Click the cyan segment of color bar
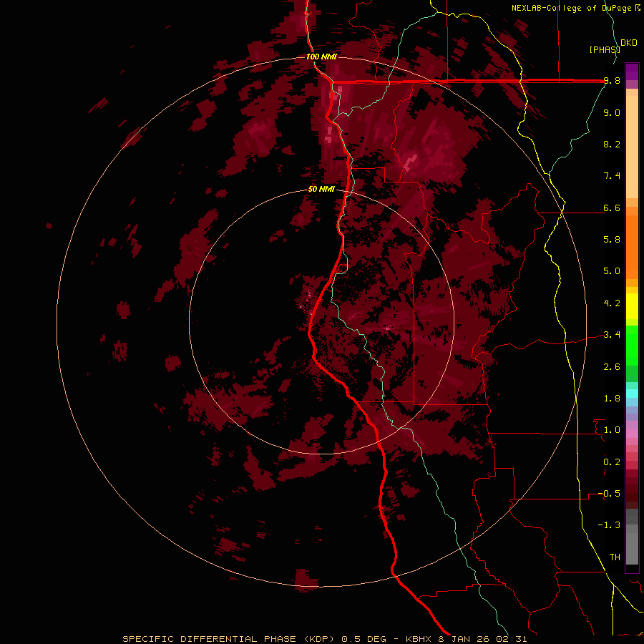This screenshot has width=644, height=644. (632, 394)
